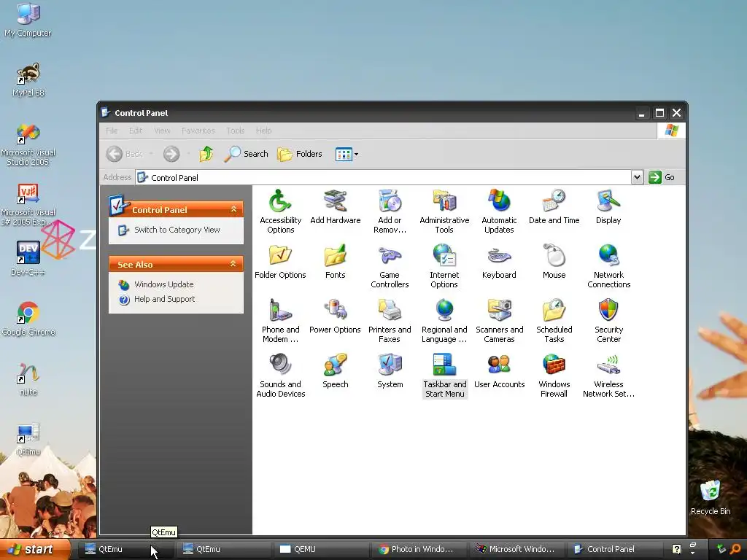Image resolution: width=747 pixels, height=560 pixels.
Task: Switch to QEMU taskbar button
Action: [x=322, y=549]
